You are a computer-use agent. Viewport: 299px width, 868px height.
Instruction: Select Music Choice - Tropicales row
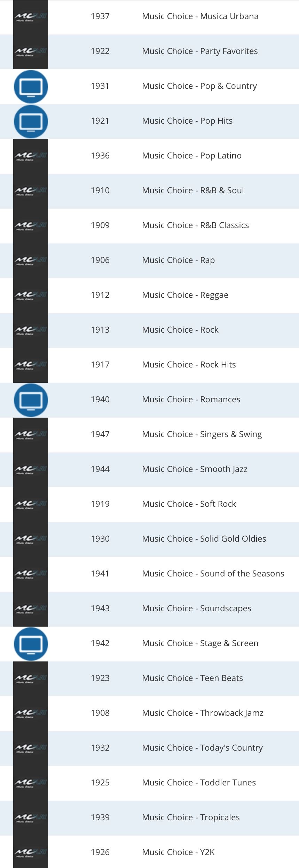pos(191,817)
